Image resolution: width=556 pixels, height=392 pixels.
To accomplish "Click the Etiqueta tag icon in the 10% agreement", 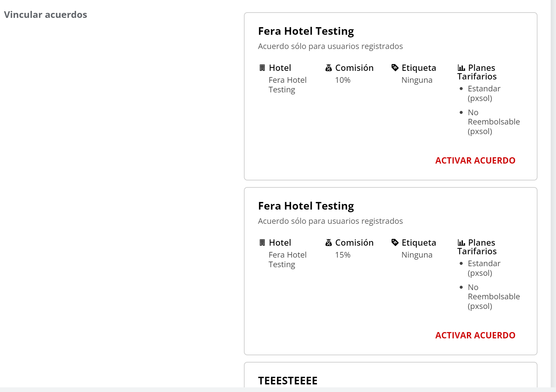I will [x=395, y=68].
